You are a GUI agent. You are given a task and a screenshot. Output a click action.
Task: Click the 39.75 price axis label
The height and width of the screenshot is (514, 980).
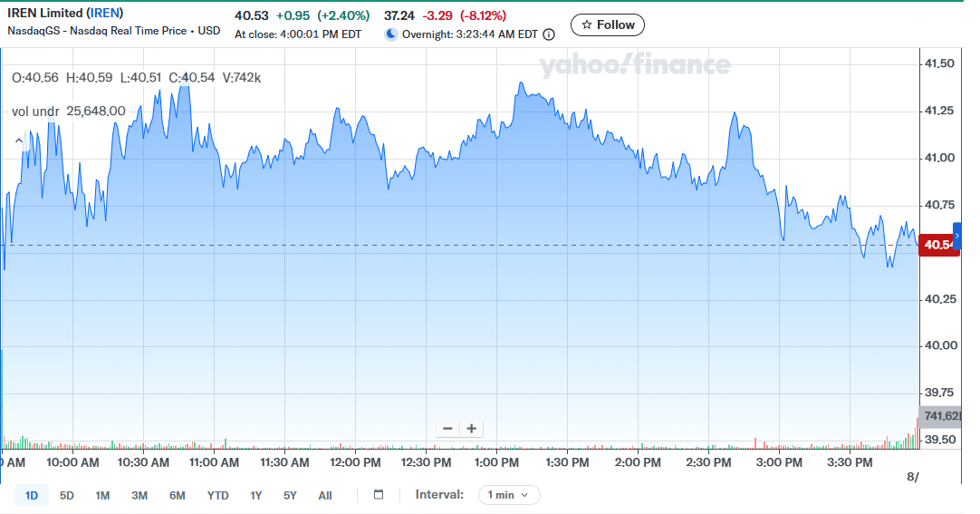coord(939,392)
